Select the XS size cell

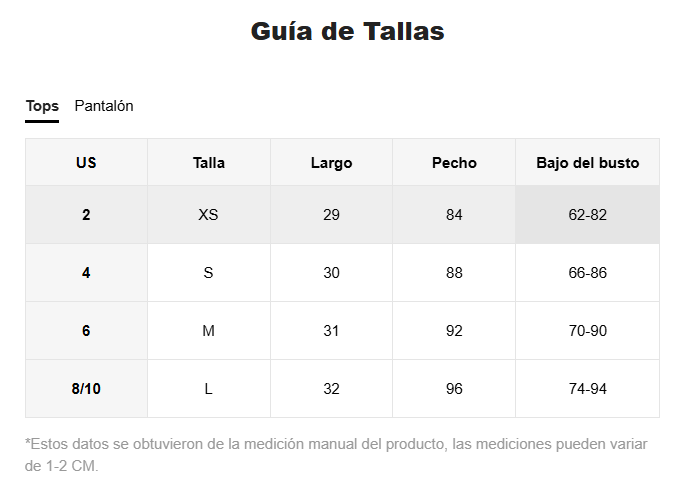[209, 215]
